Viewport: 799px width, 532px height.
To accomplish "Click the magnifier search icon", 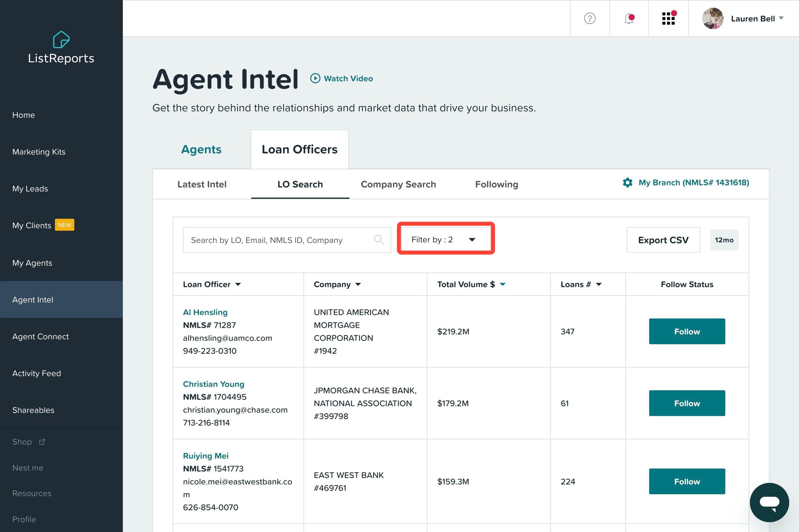I will pos(379,240).
